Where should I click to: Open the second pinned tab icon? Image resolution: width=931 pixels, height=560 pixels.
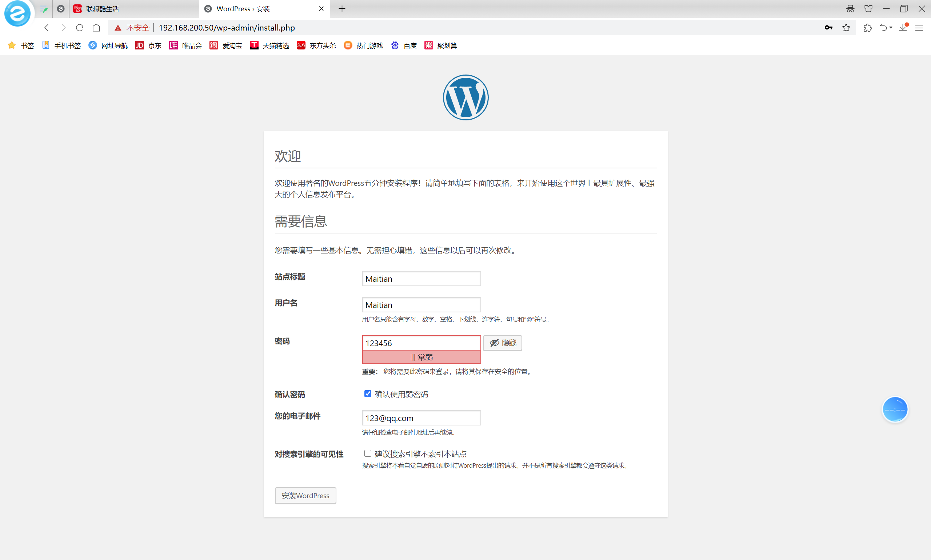coord(60,9)
